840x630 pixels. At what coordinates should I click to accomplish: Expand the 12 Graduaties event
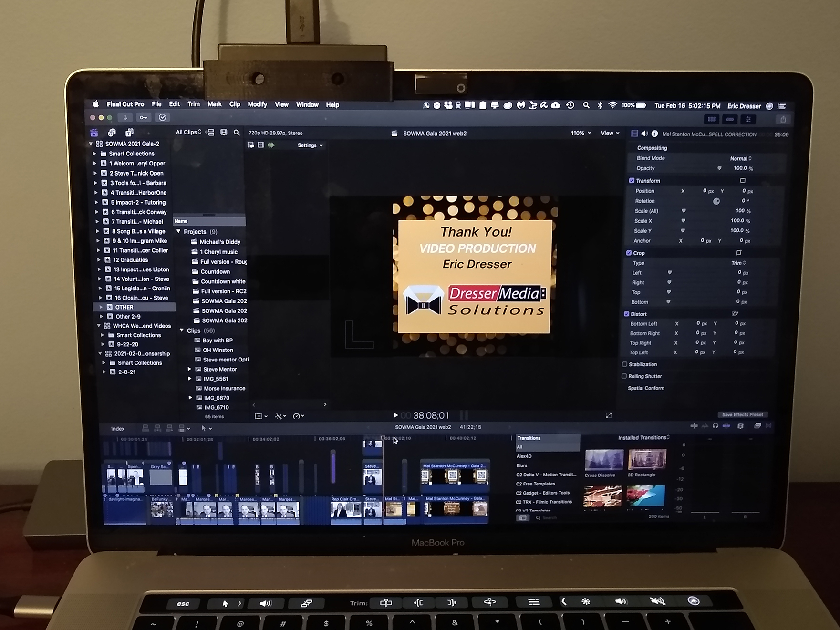click(99, 260)
